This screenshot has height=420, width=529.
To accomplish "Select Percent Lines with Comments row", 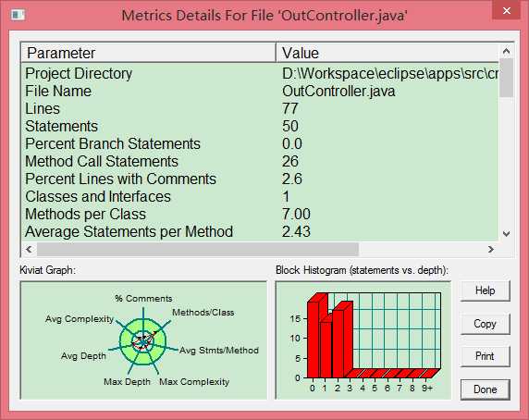I will (260, 179).
